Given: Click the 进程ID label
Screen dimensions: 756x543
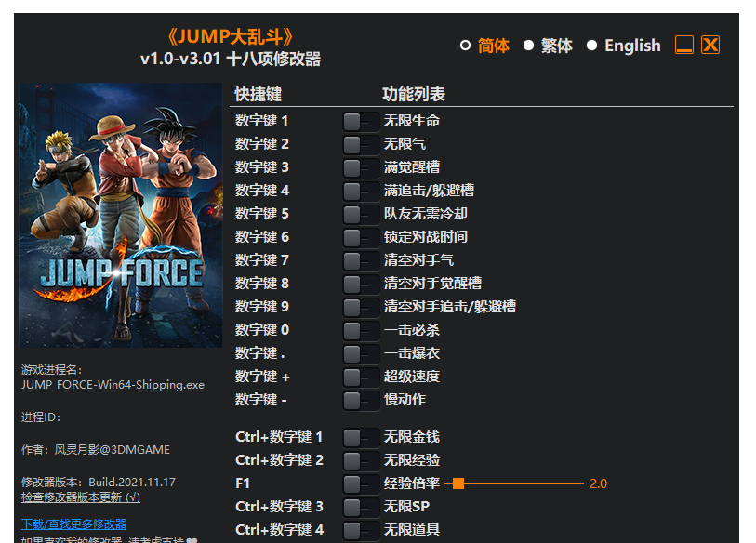Looking at the screenshot, I should 41,417.
